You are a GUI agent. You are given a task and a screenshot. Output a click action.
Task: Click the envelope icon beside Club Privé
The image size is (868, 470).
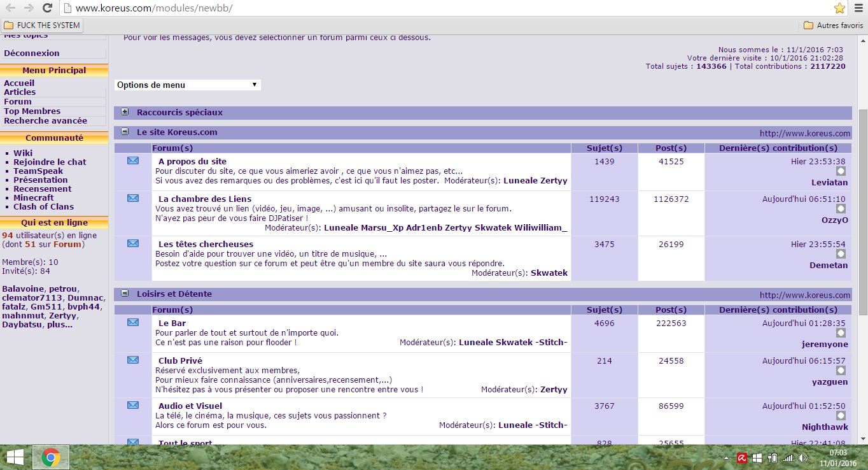[132, 360]
